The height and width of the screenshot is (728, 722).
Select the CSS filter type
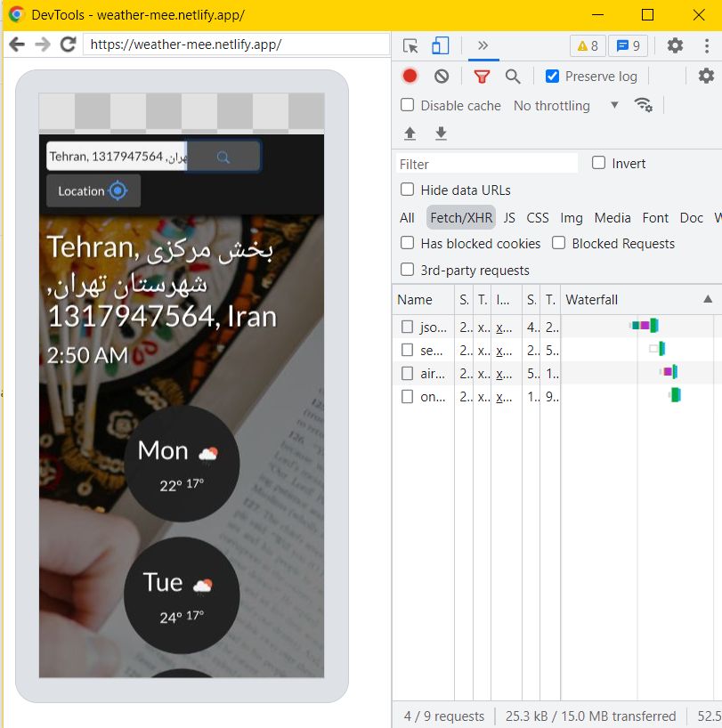tap(538, 218)
